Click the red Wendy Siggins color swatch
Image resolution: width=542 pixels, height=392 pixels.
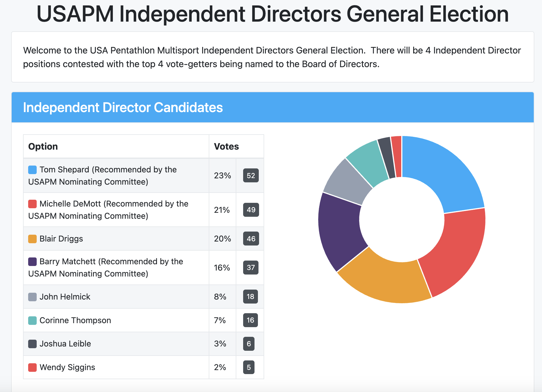click(32, 367)
